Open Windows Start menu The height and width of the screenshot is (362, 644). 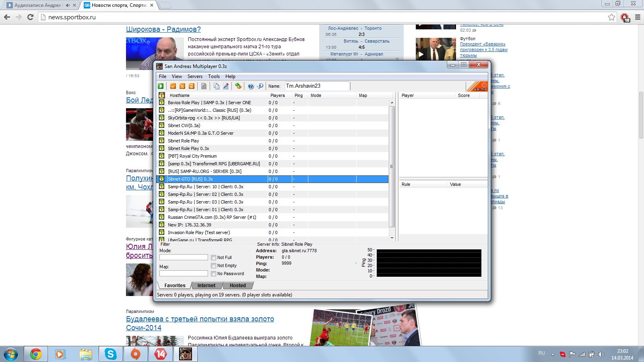[x=11, y=354]
